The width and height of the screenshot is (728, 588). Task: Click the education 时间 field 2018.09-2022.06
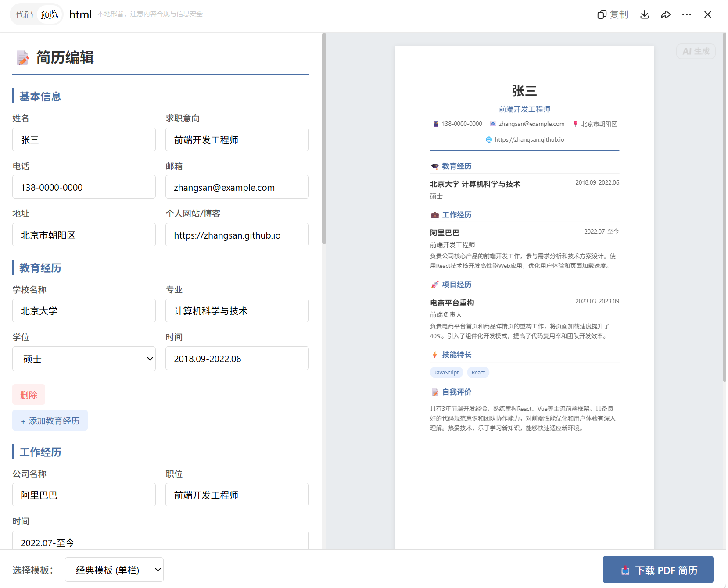tap(237, 358)
